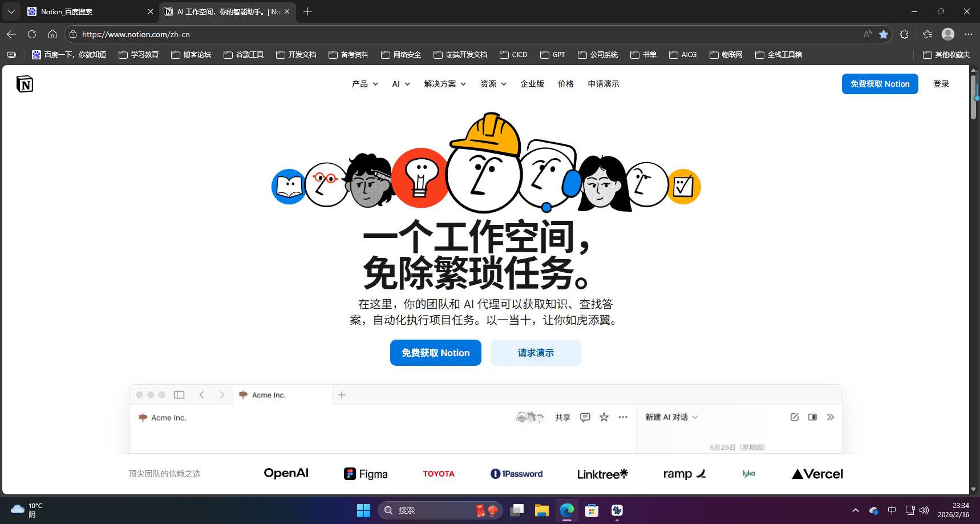Toggle read aloud icon in address bar
The height and width of the screenshot is (524, 980).
click(x=868, y=34)
